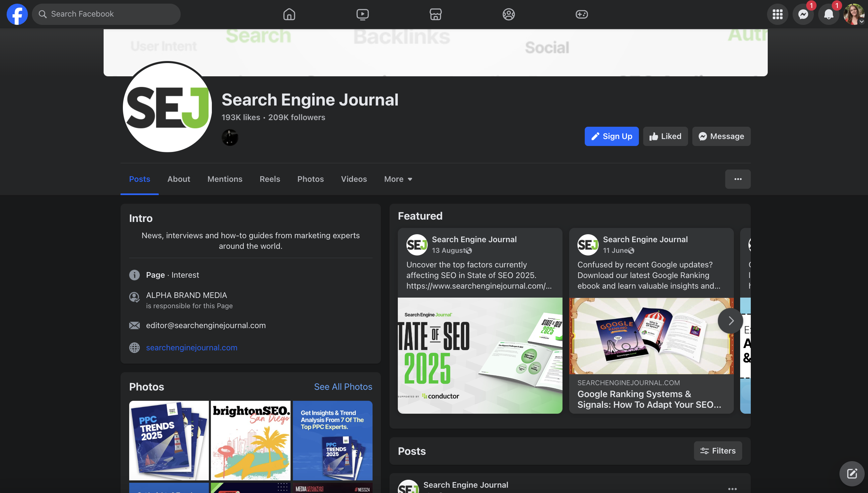This screenshot has width=868, height=493.
Task: Click the search magnifier icon
Action: [43, 14]
